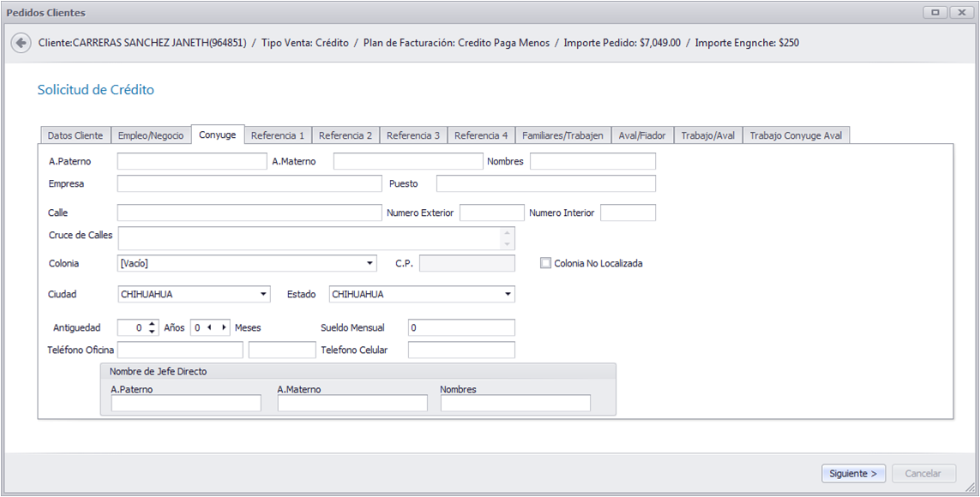Click the Sueldo Mensual input field
The image size is (980, 497).
click(x=462, y=328)
